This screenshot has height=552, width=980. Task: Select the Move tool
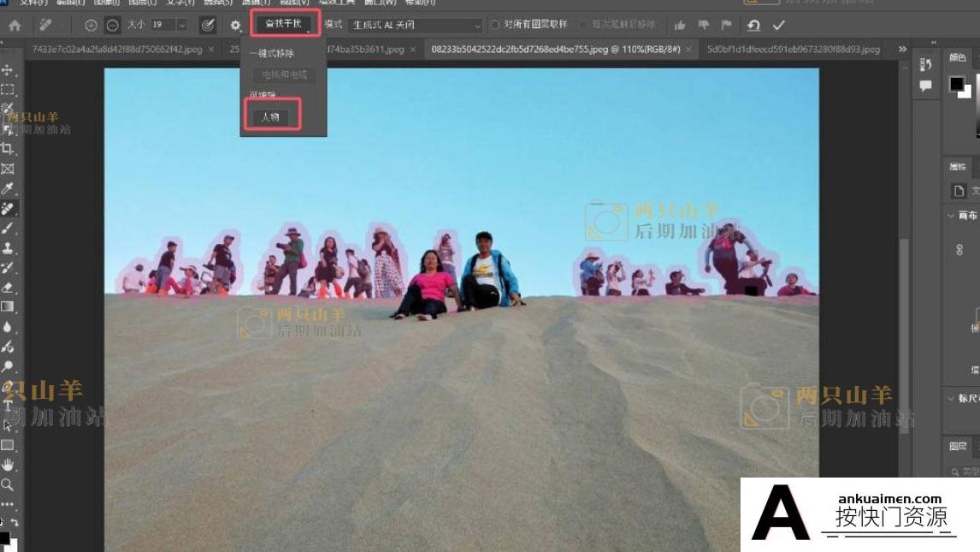[x=8, y=70]
